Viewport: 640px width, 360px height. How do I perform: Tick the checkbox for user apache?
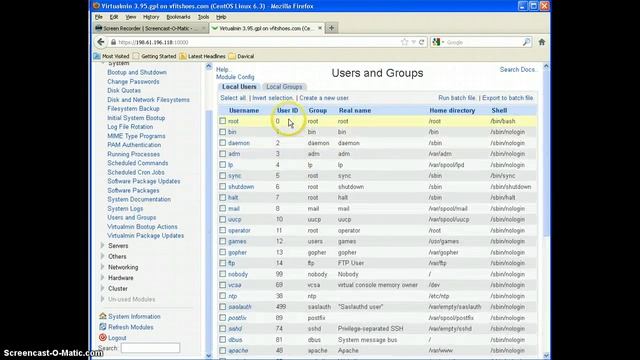click(222, 350)
